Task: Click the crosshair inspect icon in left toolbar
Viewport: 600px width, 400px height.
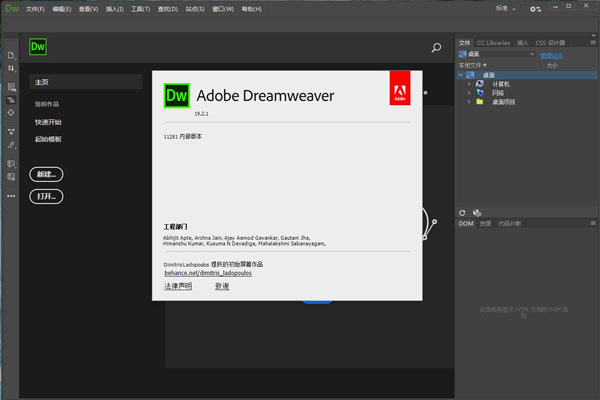Action: (11, 113)
